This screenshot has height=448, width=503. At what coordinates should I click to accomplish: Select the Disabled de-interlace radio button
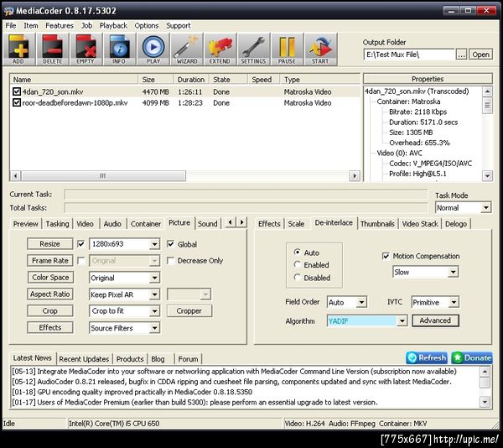coord(298,278)
